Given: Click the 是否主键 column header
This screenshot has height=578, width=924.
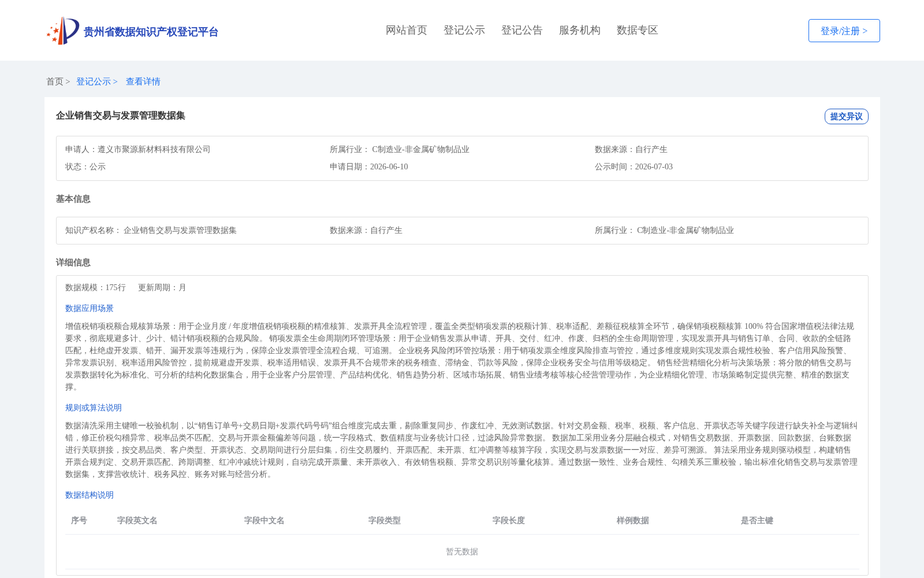Looking at the screenshot, I should [757, 521].
